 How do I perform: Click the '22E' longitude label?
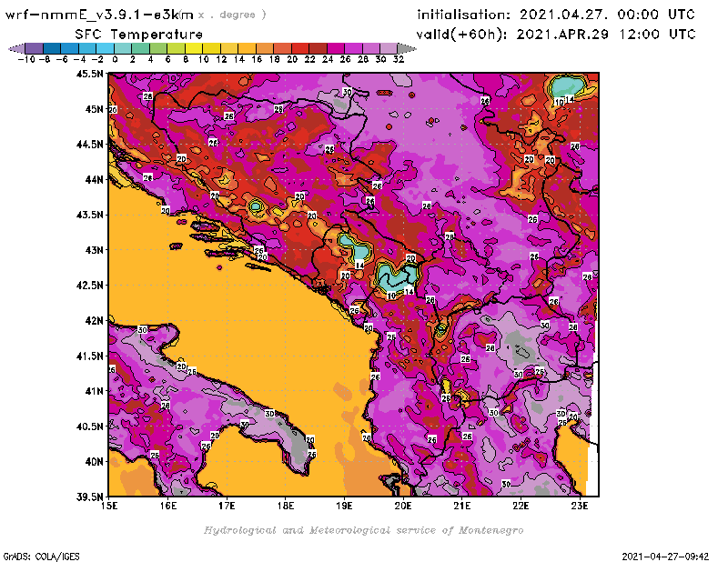coord(521,506)
